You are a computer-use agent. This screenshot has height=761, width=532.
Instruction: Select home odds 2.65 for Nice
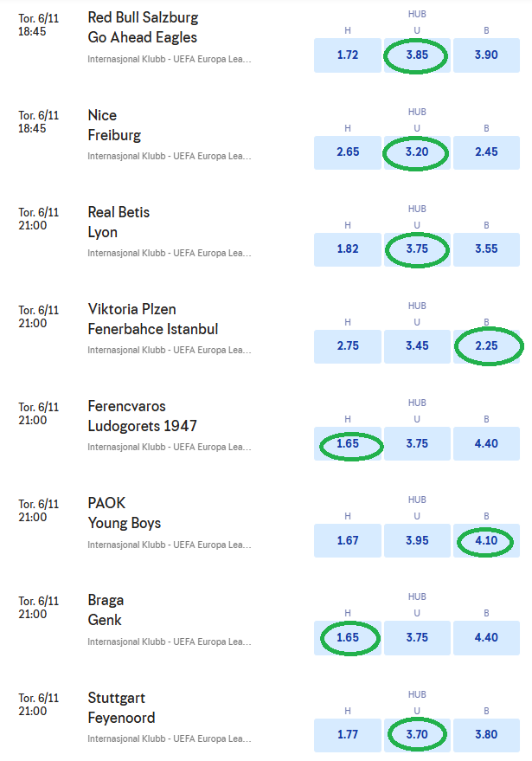[x=348, y=152]
